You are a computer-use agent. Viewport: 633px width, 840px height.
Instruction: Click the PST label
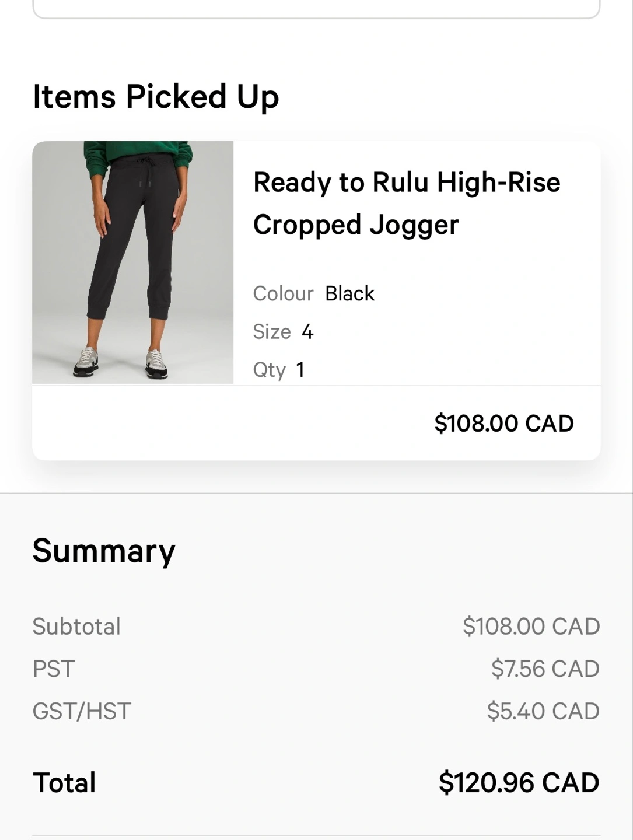(x=54, y=668)
